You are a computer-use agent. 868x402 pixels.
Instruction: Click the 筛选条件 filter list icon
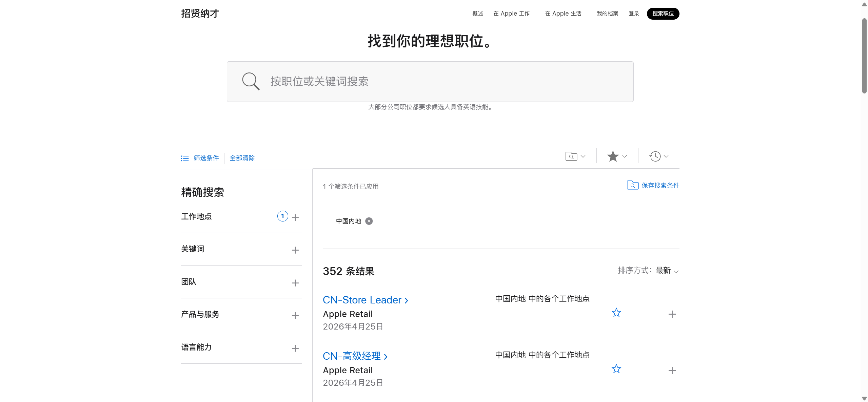click(185, 158)
